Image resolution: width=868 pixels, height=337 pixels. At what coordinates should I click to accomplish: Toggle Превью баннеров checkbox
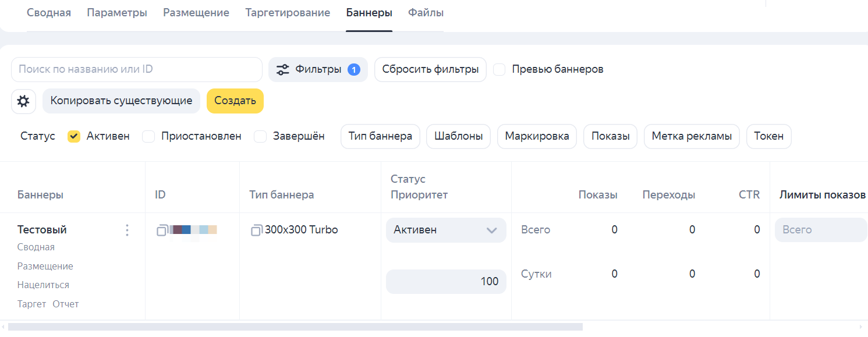pyautogui.click(x=499, y=70)
